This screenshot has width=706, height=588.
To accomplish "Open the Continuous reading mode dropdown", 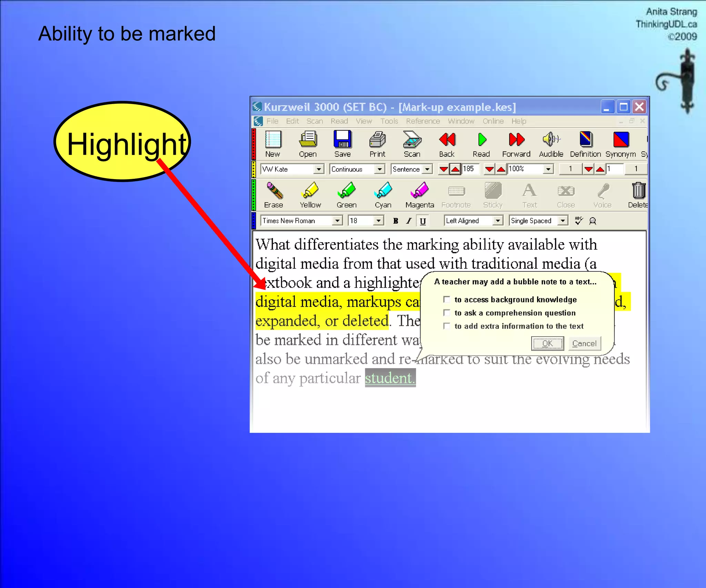I will (x=380, y=169).
